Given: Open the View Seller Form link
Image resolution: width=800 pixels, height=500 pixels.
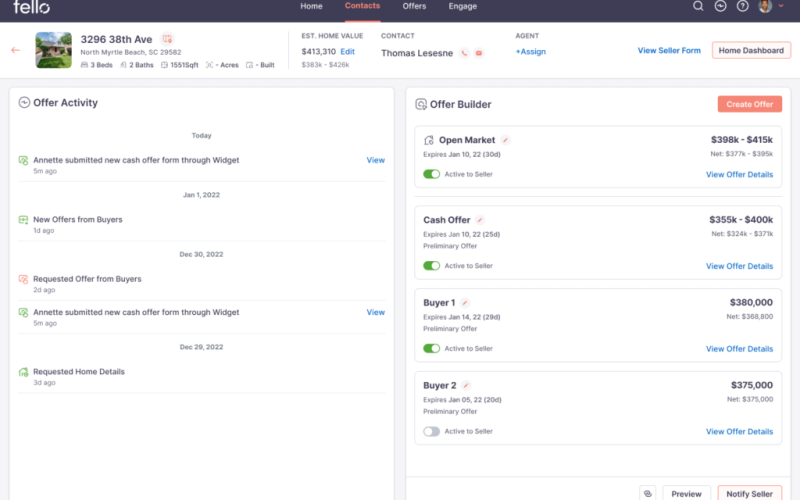Looking at the screenshot, I should tap(669, 50).
